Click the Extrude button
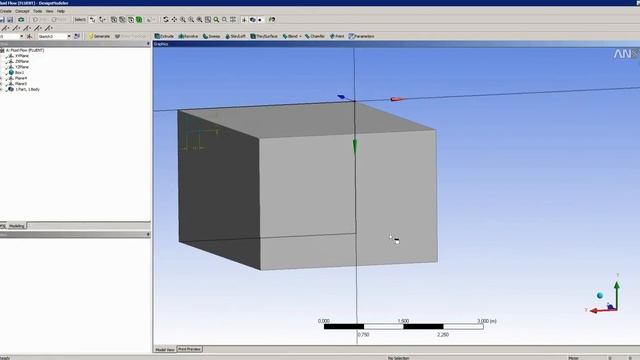This screenshot has width=640, height=360. coord(164,36)
